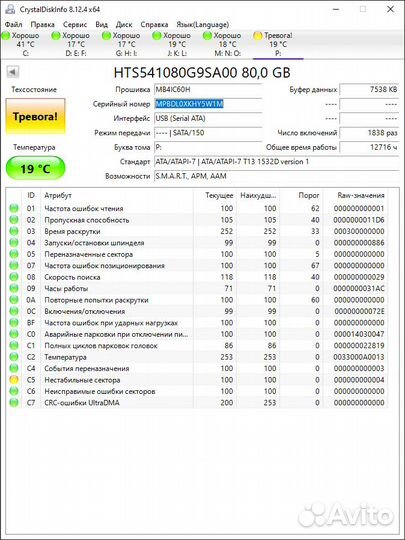Screen dimensions: 405x540
Task: Click status icon for Неисправимые ошибки секторов
Action: (x=14, y=391)
